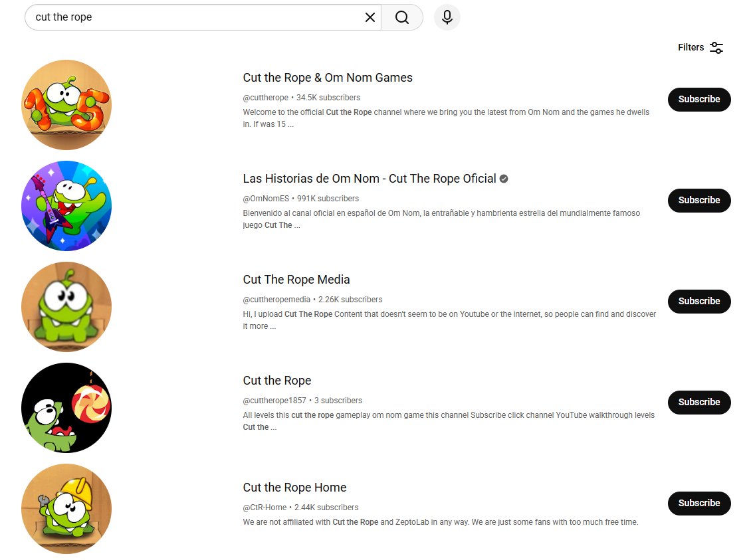This screenshot has height=560, width=753.
Task: Subscribe to Cut the Rope & Om Nom Games
Action: pos(699,100)
